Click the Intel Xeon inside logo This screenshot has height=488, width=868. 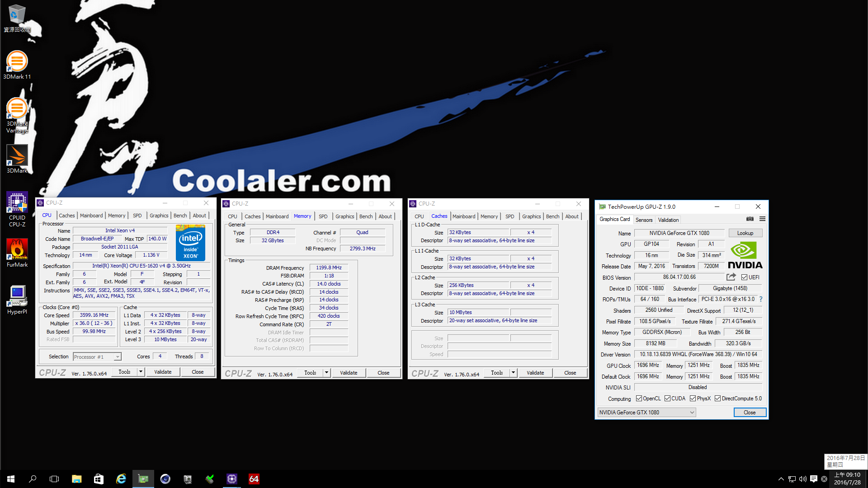(x=190, y=243)
